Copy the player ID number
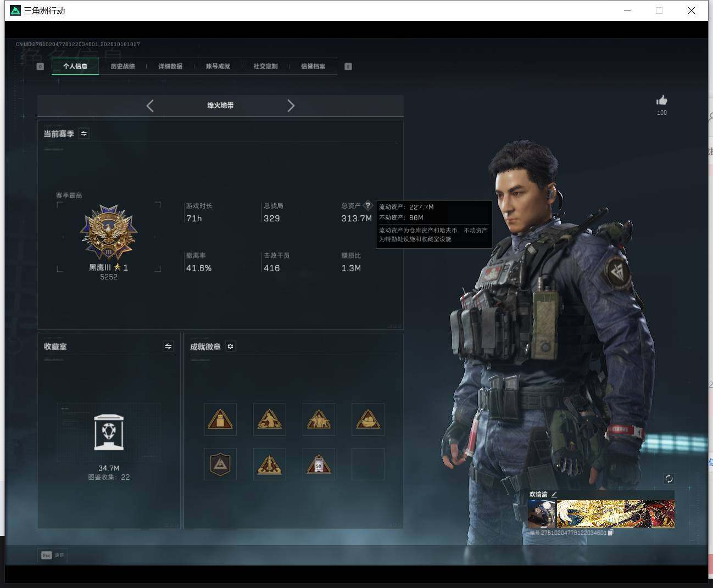 [611, 533]
